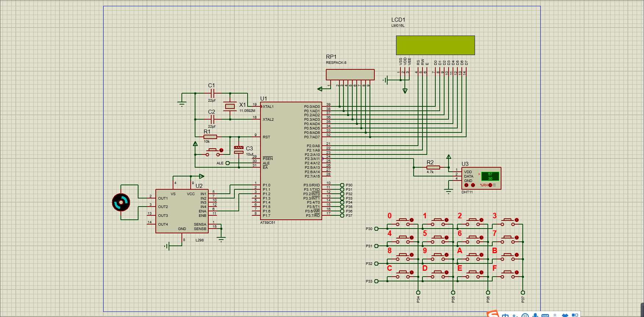This screenshot has width=644, height=317.
Task: Click the P32 row terminal beside keypad
Action: 376,263
